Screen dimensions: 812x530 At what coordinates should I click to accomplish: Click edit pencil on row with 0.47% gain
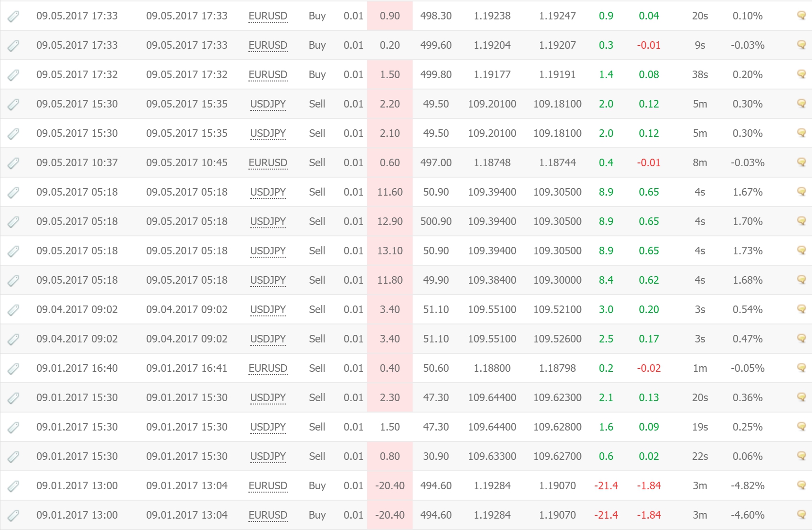14,339
